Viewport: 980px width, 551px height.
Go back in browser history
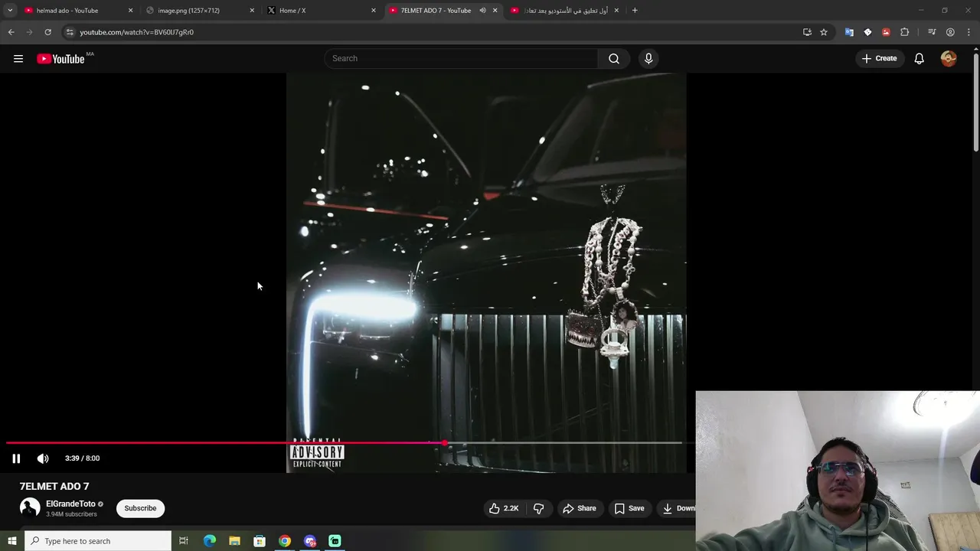click(11, 32)
